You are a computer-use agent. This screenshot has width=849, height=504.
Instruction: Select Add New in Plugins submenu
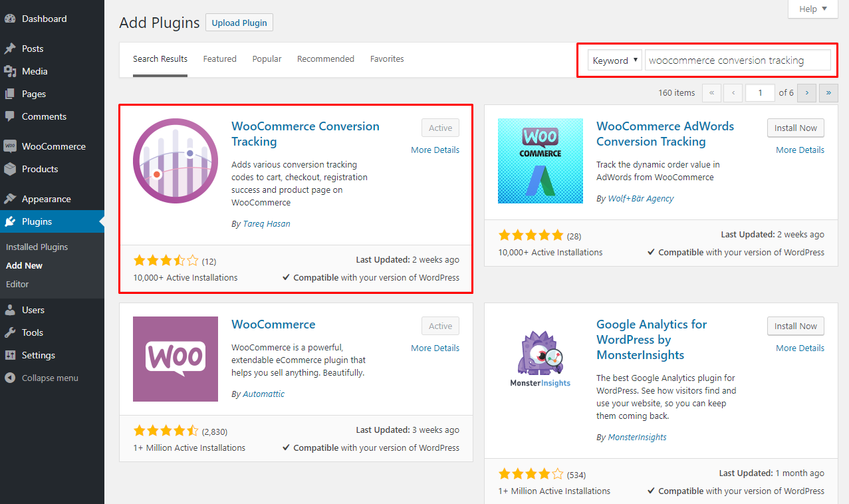click(24, 265)
